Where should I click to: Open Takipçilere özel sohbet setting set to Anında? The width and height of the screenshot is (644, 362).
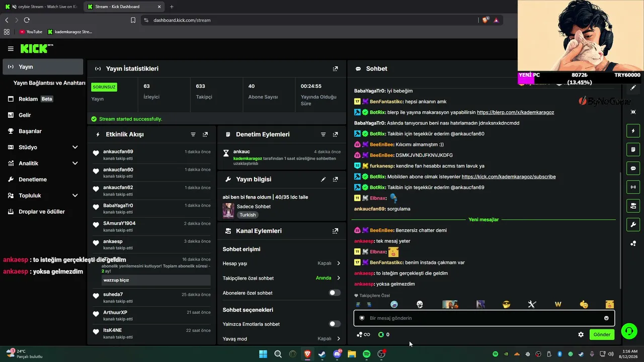pyautogui.click(x=282, y=278)
